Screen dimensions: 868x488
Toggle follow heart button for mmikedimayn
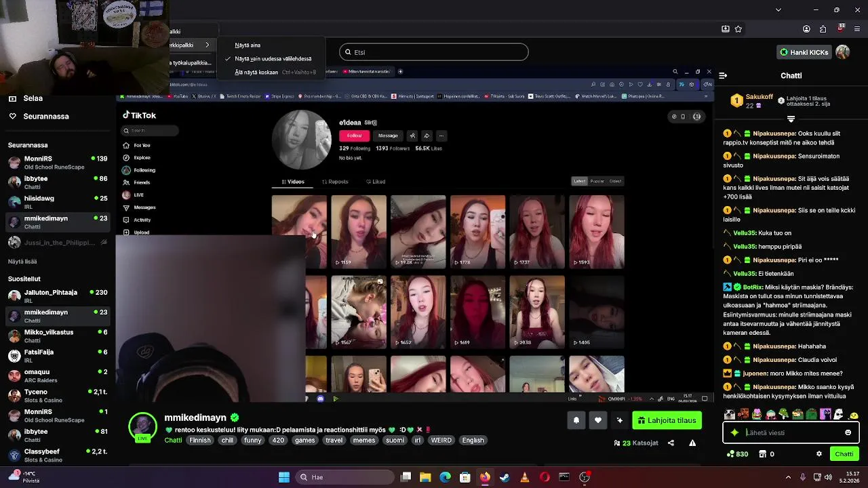pyautogui.click(x=598, y=420)
